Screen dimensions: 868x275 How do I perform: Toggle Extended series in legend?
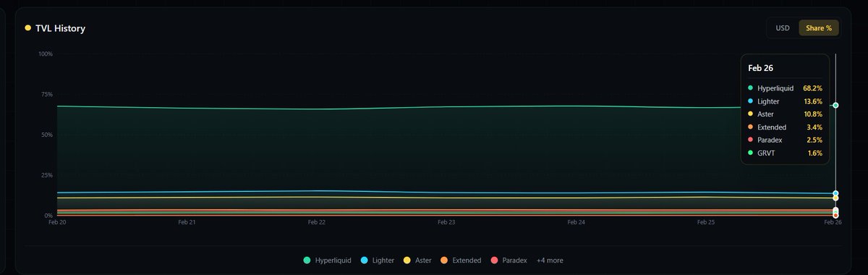point(461,260)
